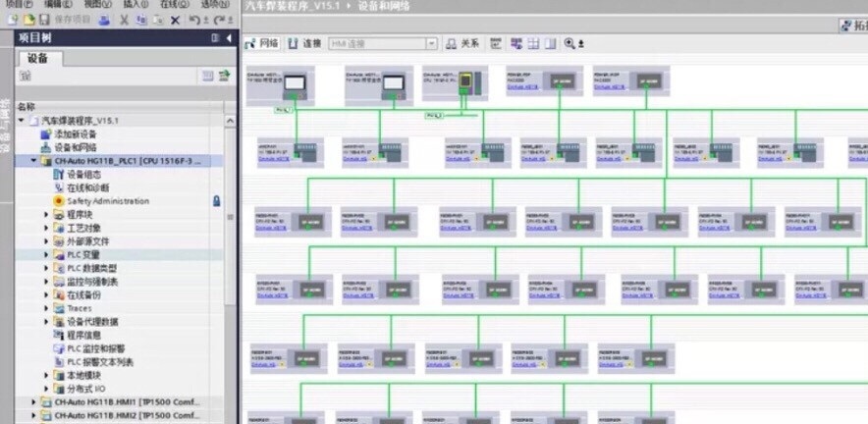Click the zoom magnifier icon
The width and height of the screenshot is (868, 424).
[x=570, y=44]
